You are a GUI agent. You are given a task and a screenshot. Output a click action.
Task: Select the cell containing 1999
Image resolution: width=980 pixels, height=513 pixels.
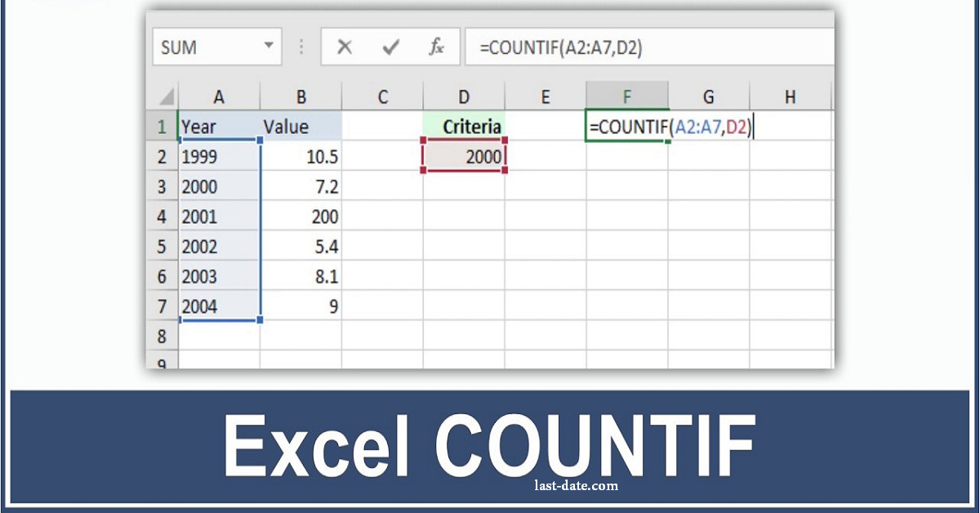[200, 156]
